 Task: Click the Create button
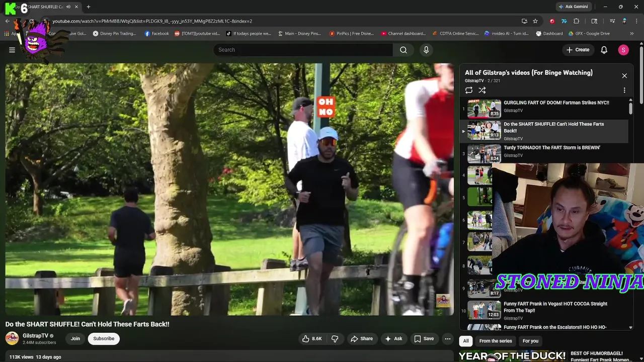578,50
